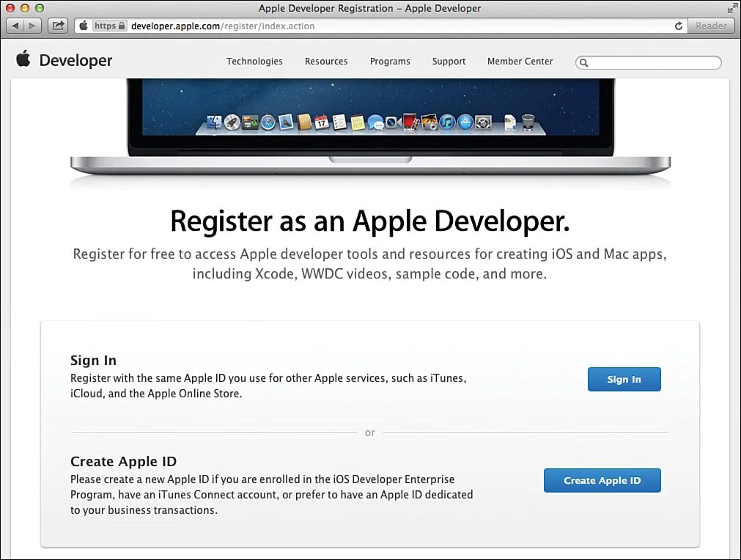The image size is (741, 560).
Task: Click the blue Sign In button
Action: (624, 379)
